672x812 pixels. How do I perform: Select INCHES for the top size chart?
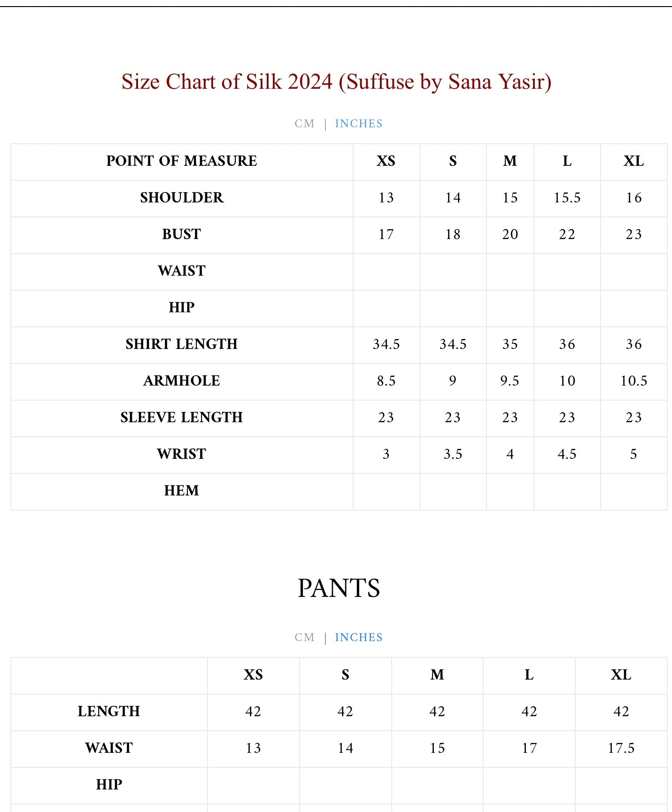pyautogui.click(x=359, y=124)
